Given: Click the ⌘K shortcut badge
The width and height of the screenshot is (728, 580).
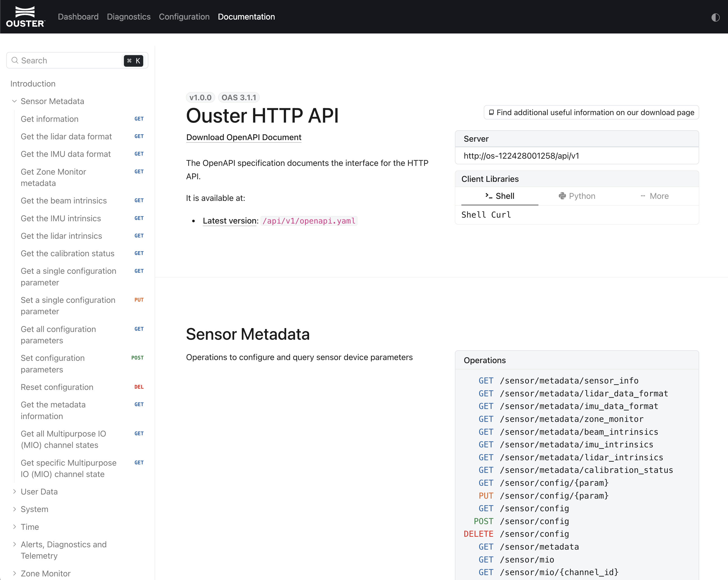Looking at the screenshot, I should [133, 61].
